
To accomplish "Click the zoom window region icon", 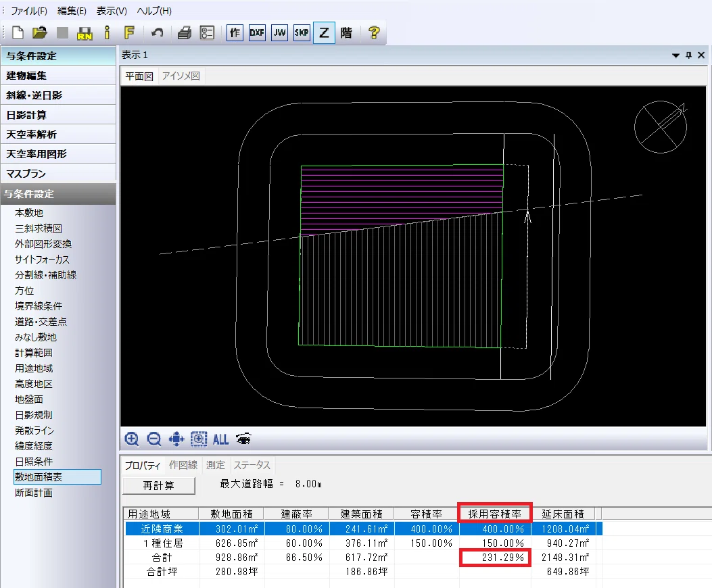I will point(198,439).
